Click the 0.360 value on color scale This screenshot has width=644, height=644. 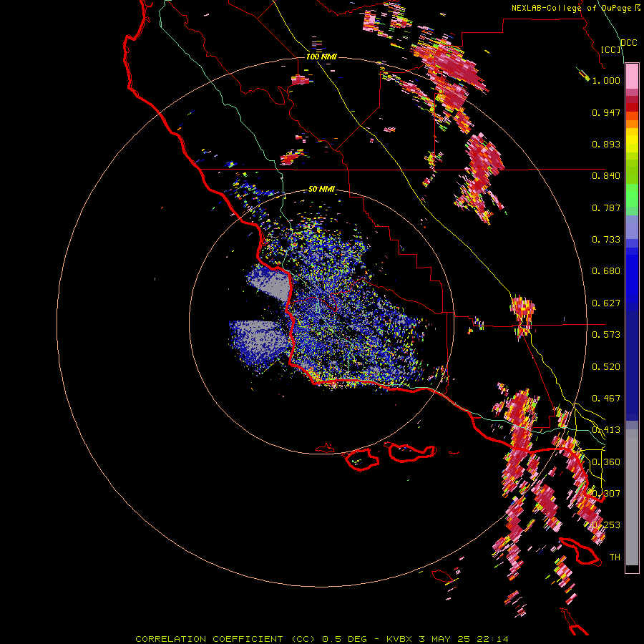pyautogui.click(x=606, y=462)
